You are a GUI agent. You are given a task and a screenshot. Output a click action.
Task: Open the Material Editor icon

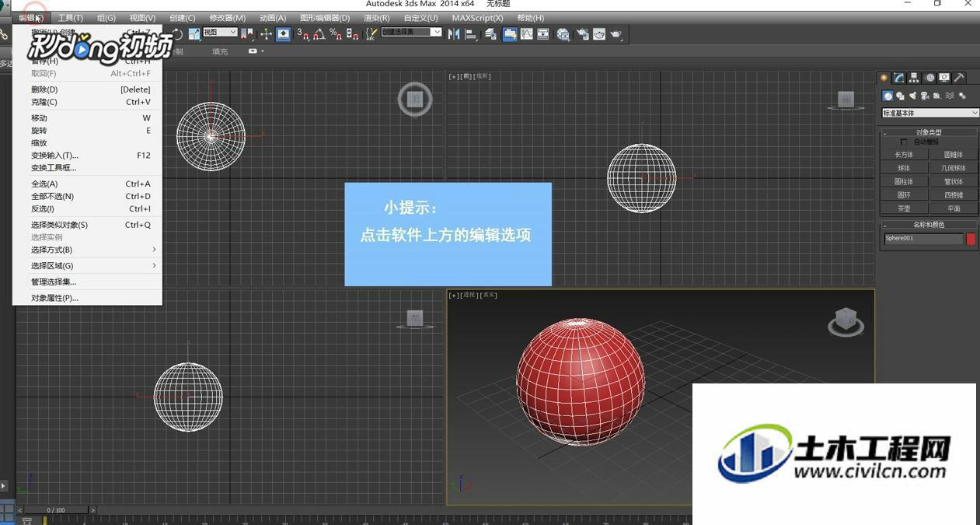click(x=563, y=33)
